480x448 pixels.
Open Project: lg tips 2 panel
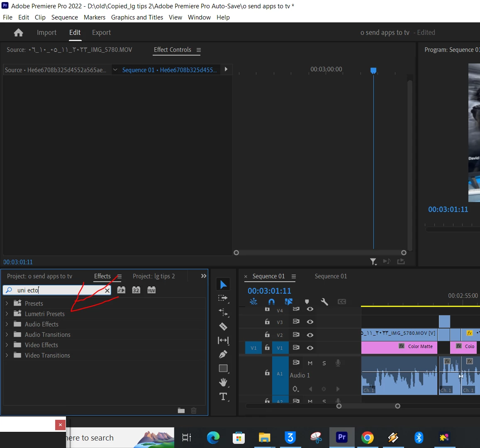(x=154, y=276)
